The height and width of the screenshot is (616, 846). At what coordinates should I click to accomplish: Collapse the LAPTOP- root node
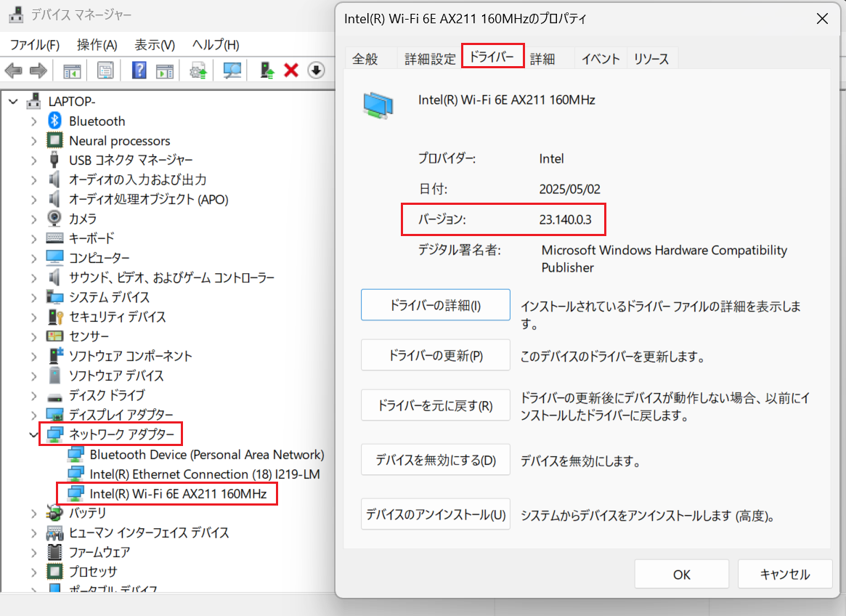(x=14, y=102)
